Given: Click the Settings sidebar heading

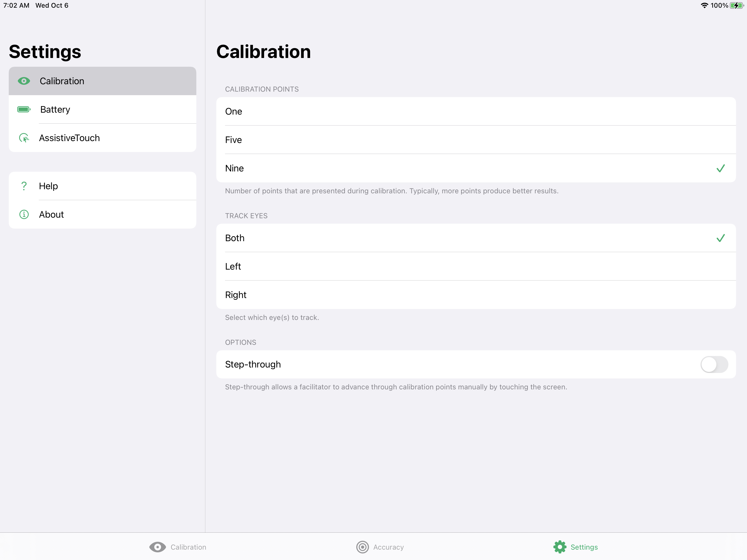Looking at the screenshot, I should coord(45,52).
